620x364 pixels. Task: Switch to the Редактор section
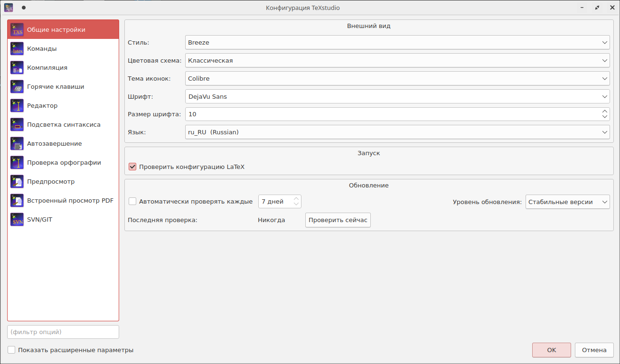[63, 105]
